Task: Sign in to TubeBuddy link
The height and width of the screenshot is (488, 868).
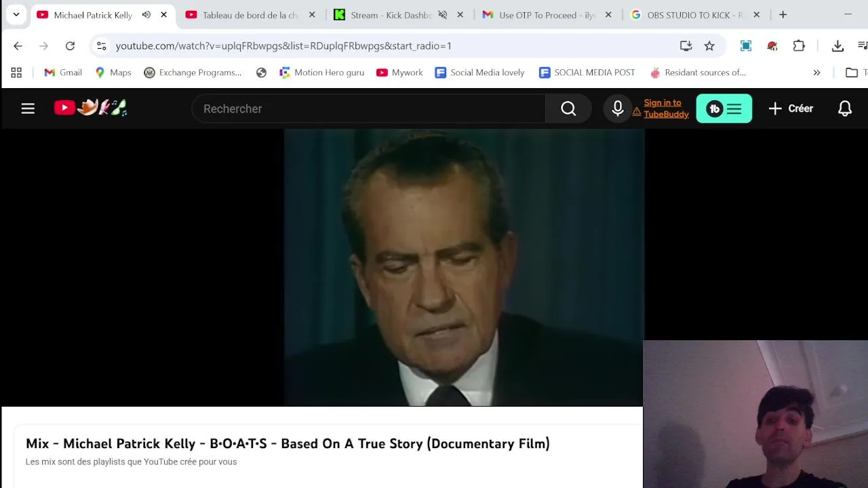Action: (666, 108)
